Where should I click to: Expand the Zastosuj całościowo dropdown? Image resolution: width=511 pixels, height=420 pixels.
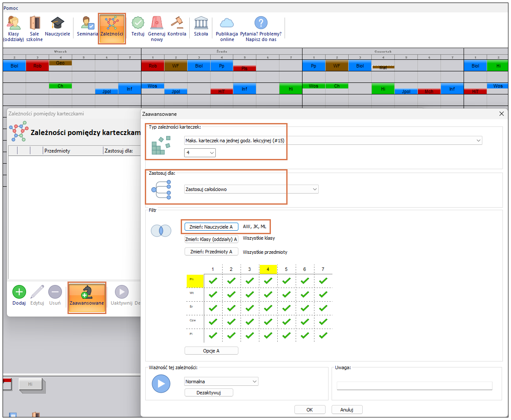[x=252, y=189]
